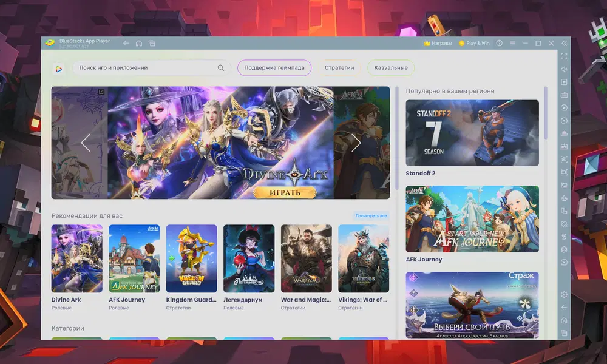Click the sidebar sync circular-arrows icon
The height and width of the screenshot is (364, 607).
pyautogui.click(x=564, y=121)
